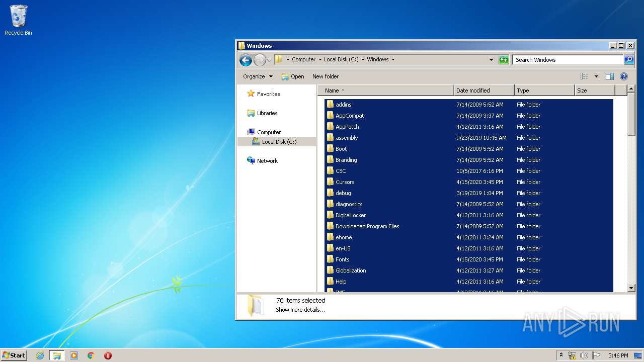Click Open in the toolbar
Viewport: 644px width, 362px height.
[293, 76]
